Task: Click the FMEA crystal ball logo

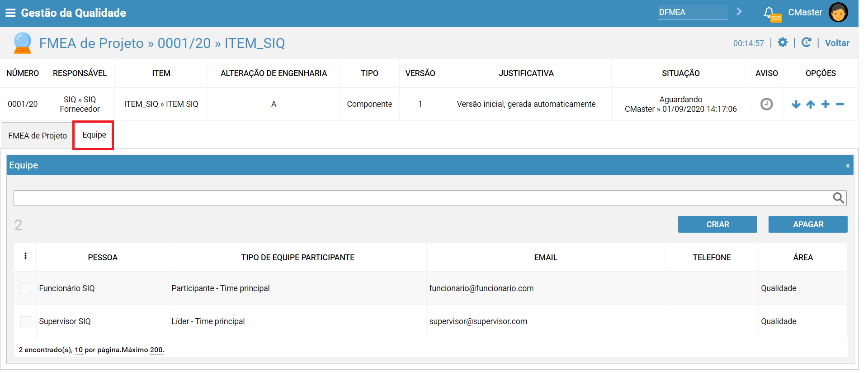Action: pos(22,43)
